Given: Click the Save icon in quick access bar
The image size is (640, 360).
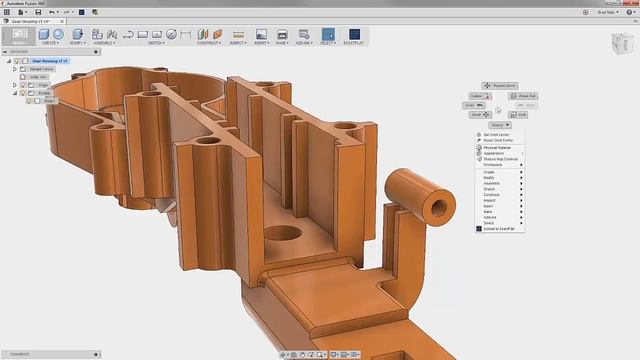Looking at the screenshot, I should click(x=38, y=12).
